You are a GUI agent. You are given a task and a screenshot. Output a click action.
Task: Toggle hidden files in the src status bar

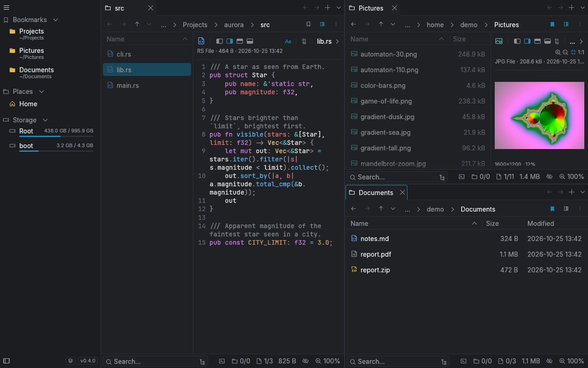click(x=305, y=362)
